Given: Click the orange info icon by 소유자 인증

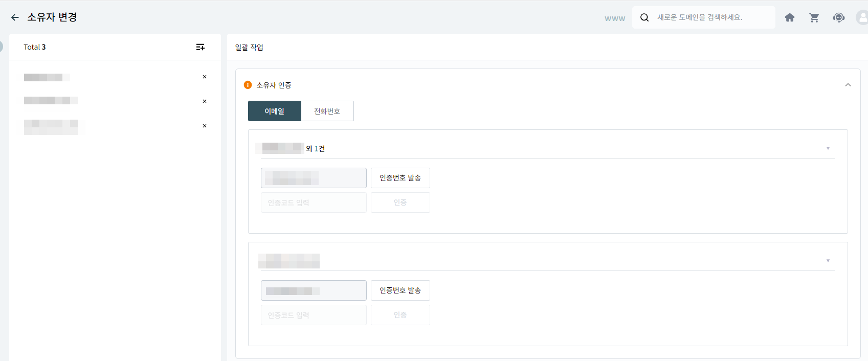Looking at the screenshot, I should pyautogui.click(x=248, y=85).
